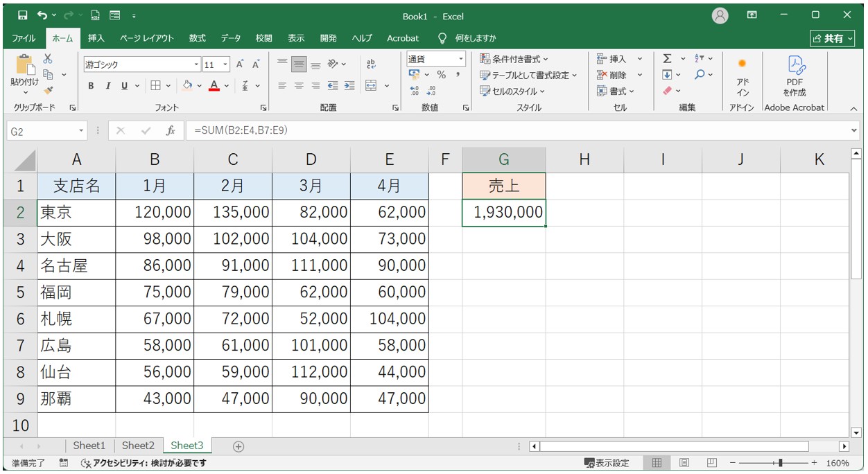
Task: Click the accessibility status message
Action: point(144,463)
